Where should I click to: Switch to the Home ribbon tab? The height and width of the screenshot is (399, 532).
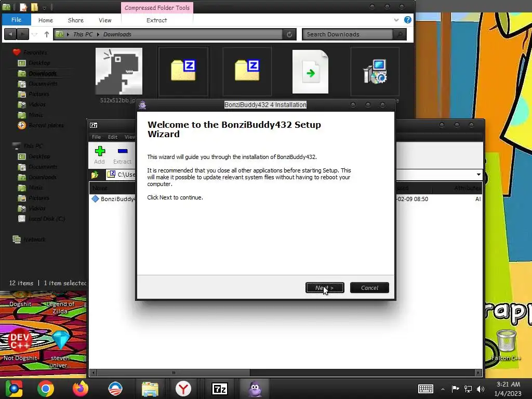point(46,20)
